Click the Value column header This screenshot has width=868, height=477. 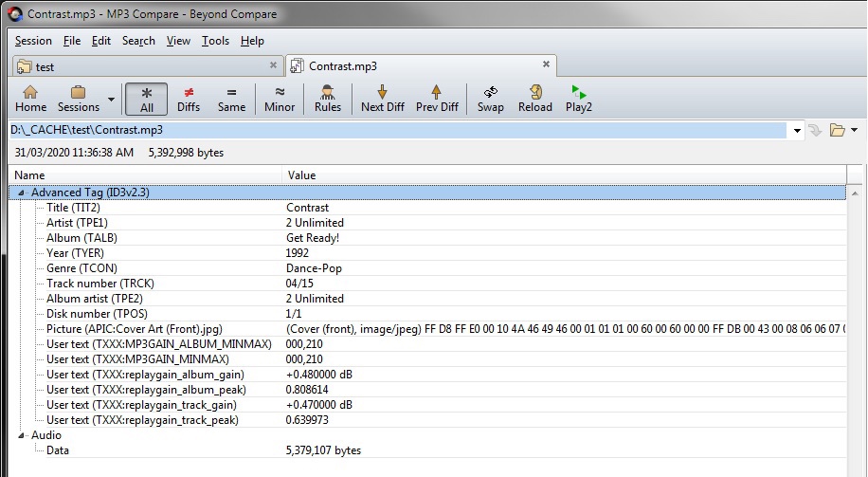click(x=564, y=175)
